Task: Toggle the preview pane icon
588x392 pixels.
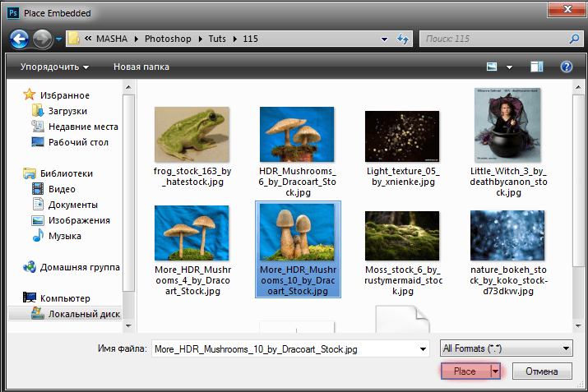Action: (x=537, y=67)
